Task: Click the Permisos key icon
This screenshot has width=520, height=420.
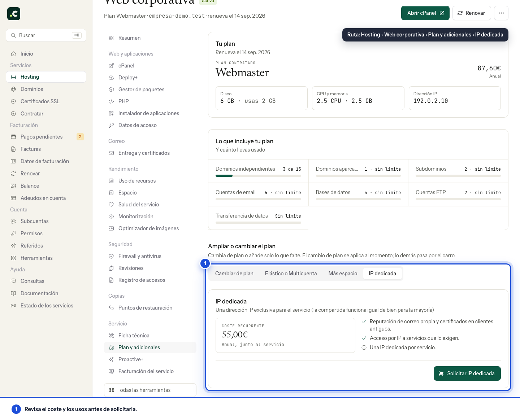Action: 13,233
